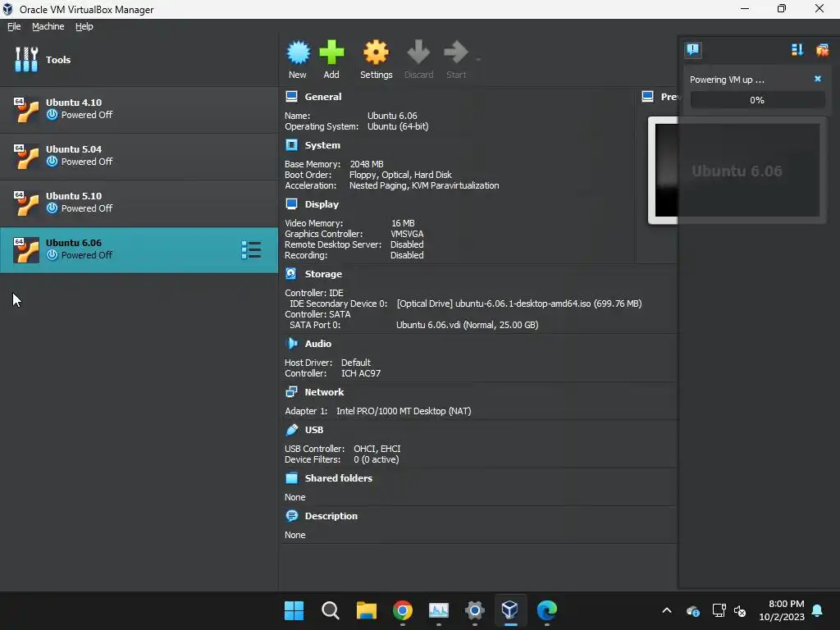Open Settings gear in the toolbar

(x=376, y=52)
